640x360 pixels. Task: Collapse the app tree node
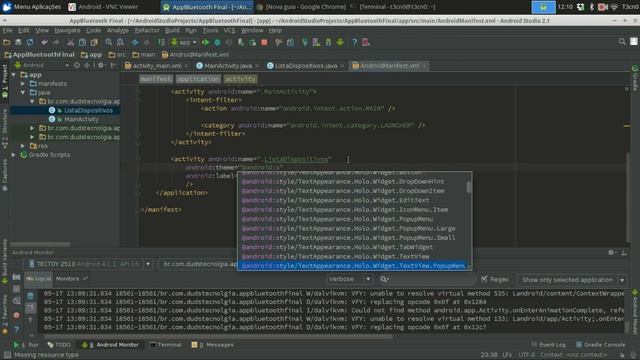click(x=14, y=75)
